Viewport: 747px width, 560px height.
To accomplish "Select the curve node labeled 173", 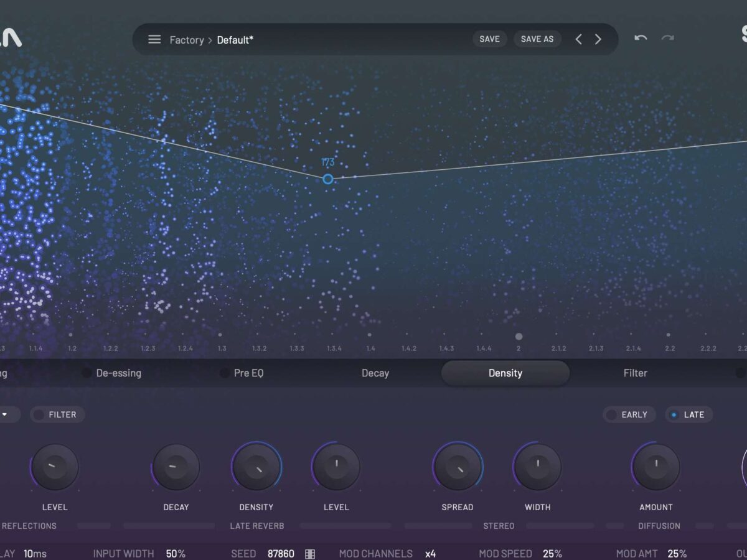I will (328, 179).
